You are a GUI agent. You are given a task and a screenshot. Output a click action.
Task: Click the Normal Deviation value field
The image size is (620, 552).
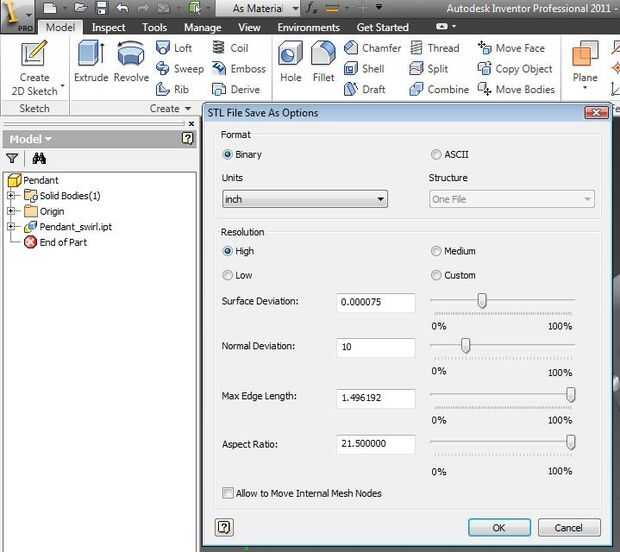[x=376, y=347]
